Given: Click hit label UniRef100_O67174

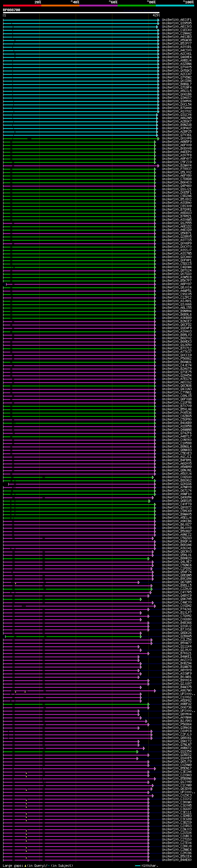Looking at the screenshot, I should click(177, 490).
